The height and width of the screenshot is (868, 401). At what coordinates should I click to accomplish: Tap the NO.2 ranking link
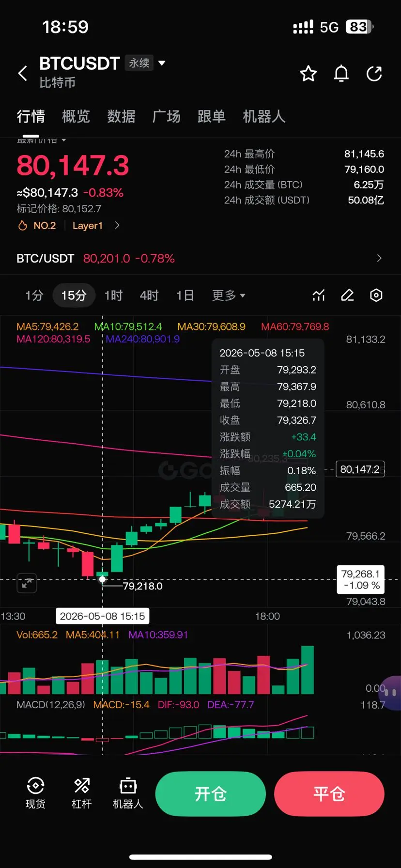click(x=45, y=226)
